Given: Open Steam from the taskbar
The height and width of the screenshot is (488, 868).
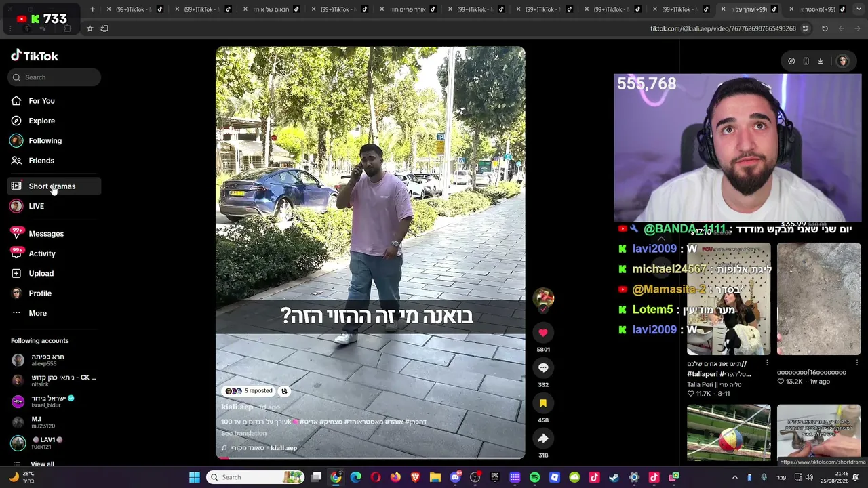Looking at the screenshot, I should coord(614,477).
